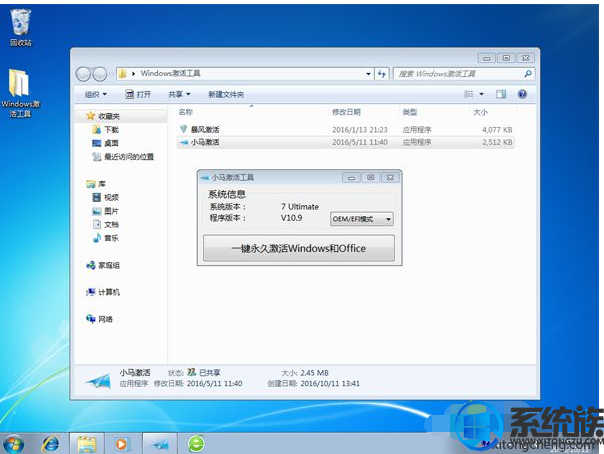Click the 2016/10/11 13:41 creation date value

(x=330, y=384)
